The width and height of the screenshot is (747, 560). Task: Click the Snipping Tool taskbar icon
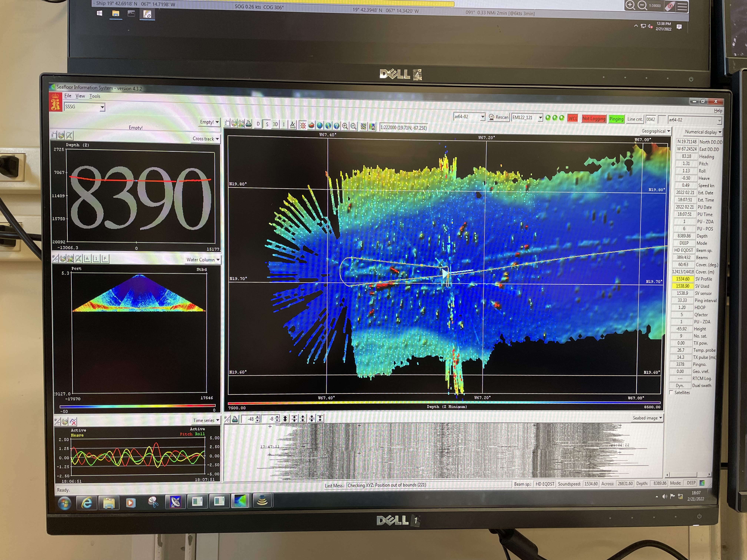pos(153,502)
